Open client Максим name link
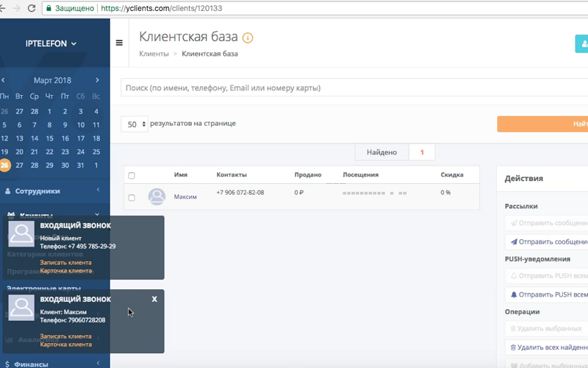This screenshot has width=588, height=368. point(185,197)
